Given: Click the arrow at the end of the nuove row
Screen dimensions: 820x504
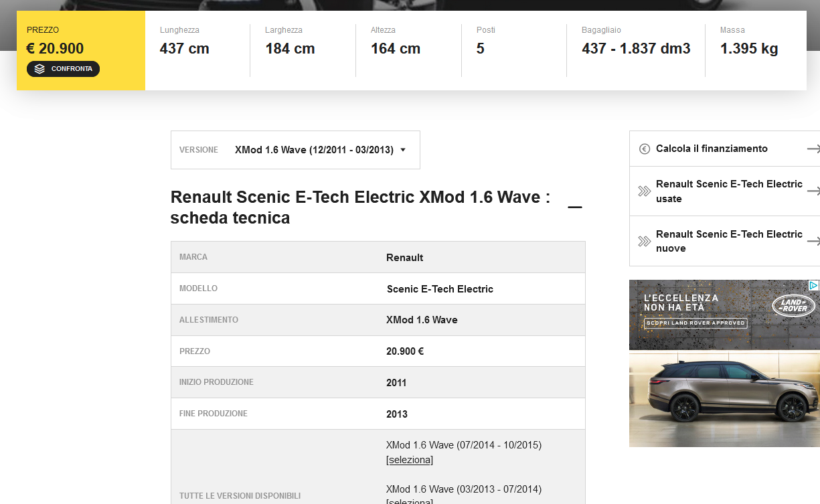Looking at the screenshot, I should pyautogui.click(x=813, y=241).
